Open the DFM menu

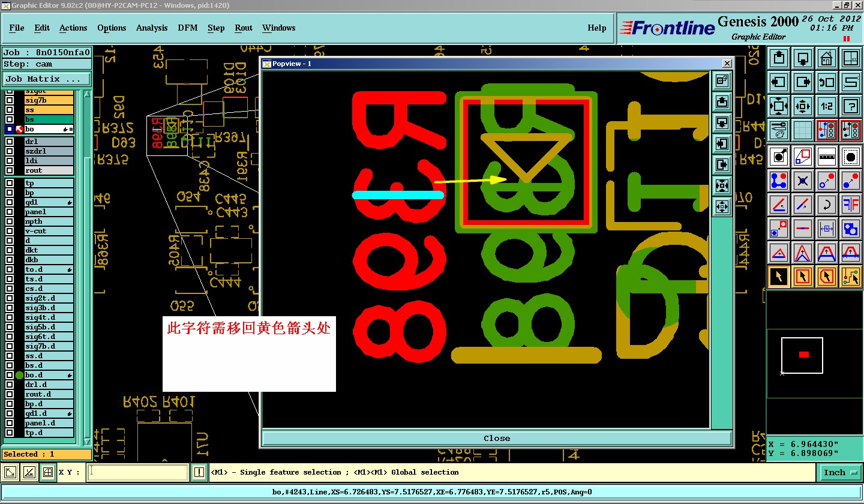188,28
